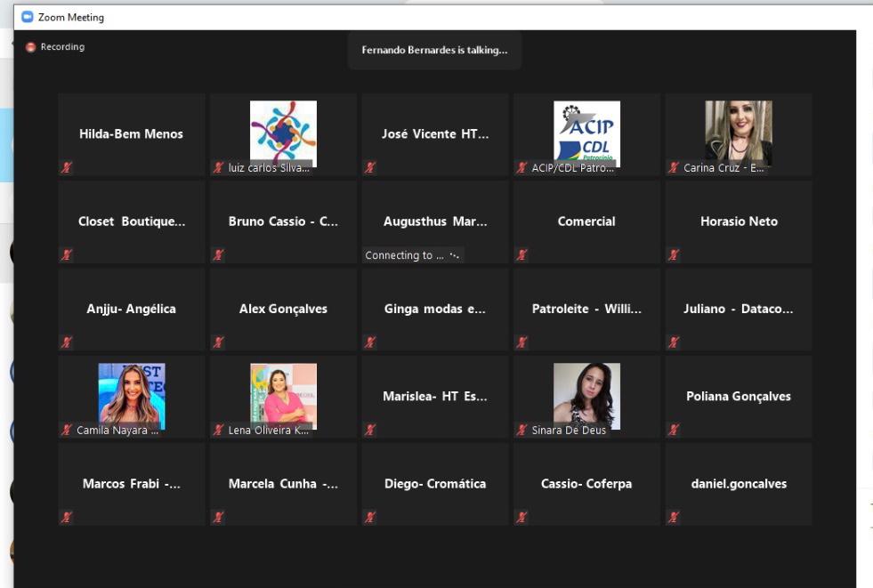Select Camila Nayara's video thumbnail
873x588 pixels.
point(132,394)
